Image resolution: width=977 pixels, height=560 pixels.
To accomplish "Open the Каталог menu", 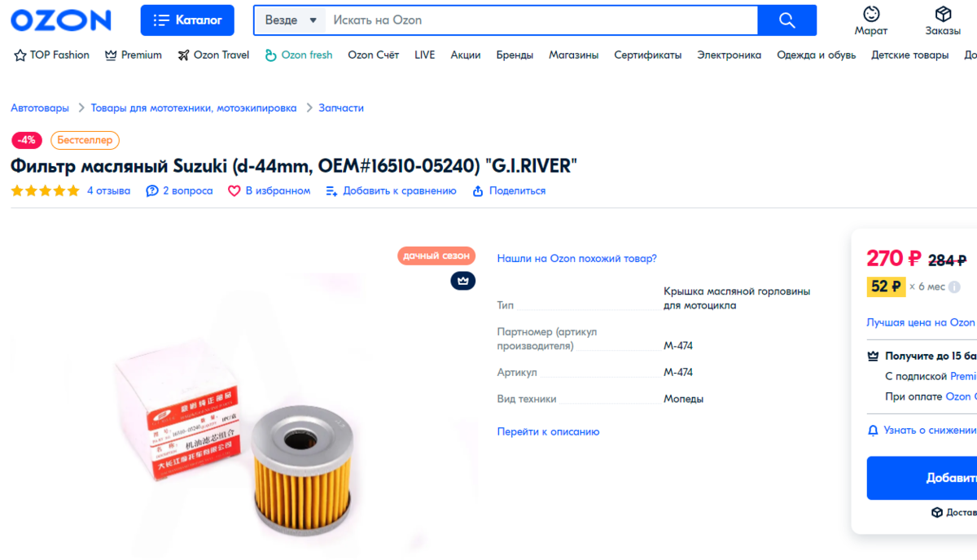I will (187, 20).
